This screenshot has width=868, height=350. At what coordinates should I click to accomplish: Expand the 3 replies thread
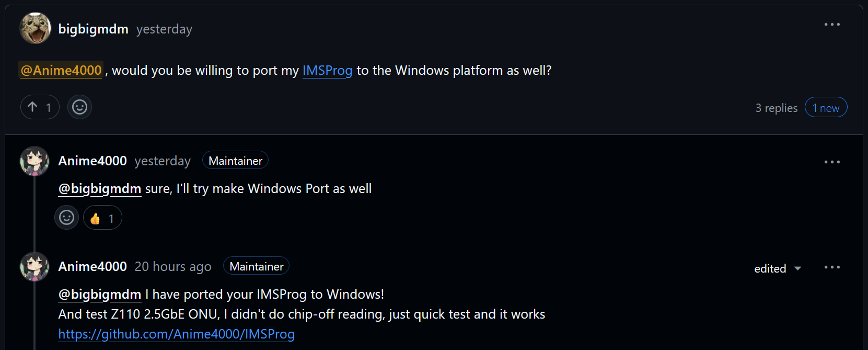776,107
